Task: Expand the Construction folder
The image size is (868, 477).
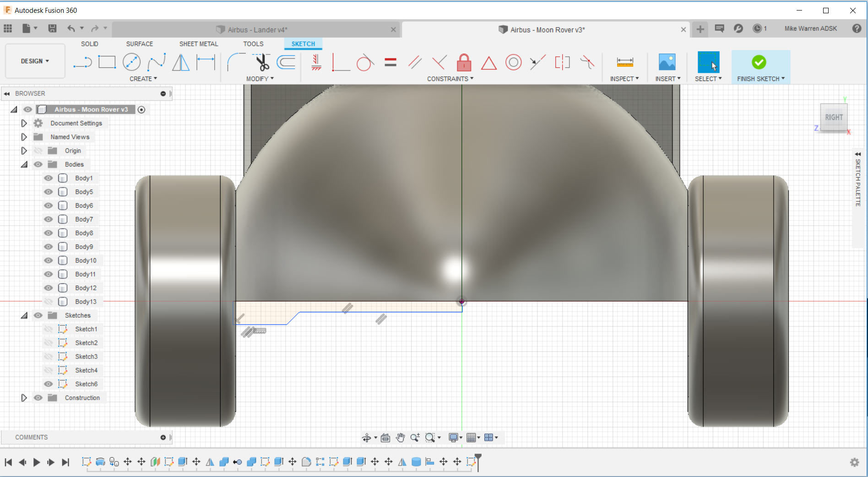Action: tap(24, 398)
